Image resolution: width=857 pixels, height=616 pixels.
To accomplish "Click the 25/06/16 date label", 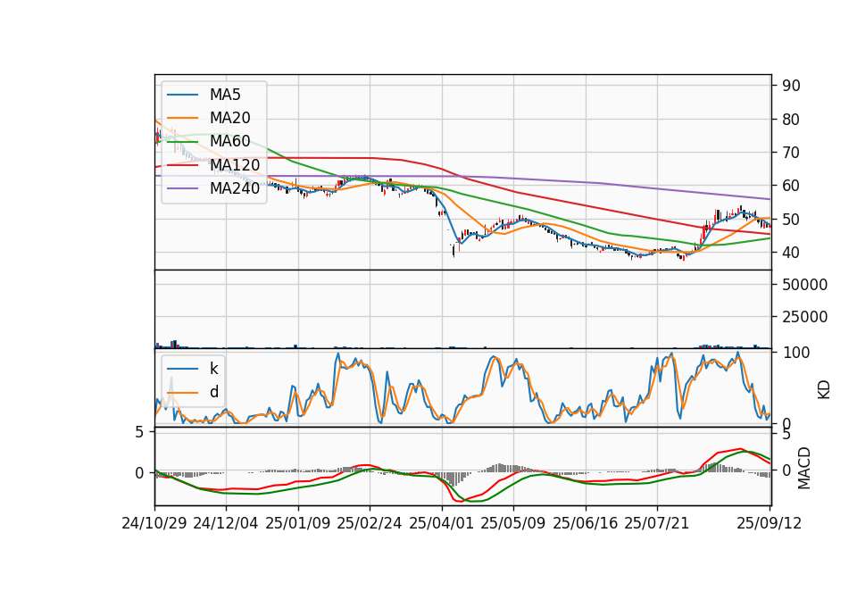I will (586, 523).
